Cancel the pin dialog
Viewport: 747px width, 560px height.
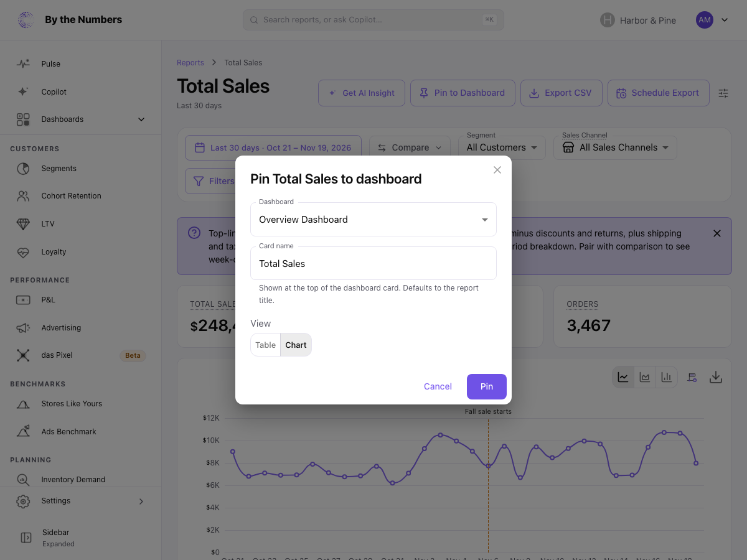(x=438, y=386)
